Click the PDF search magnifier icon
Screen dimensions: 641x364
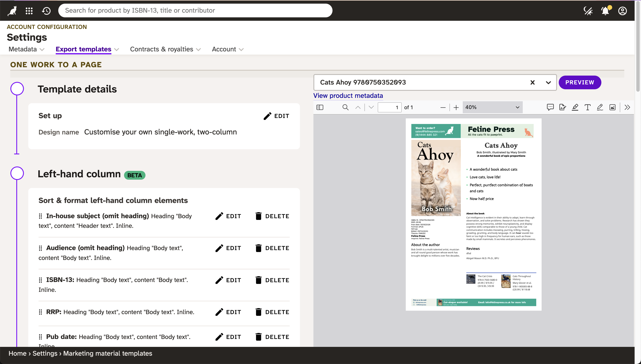click(x=345, y=107)
